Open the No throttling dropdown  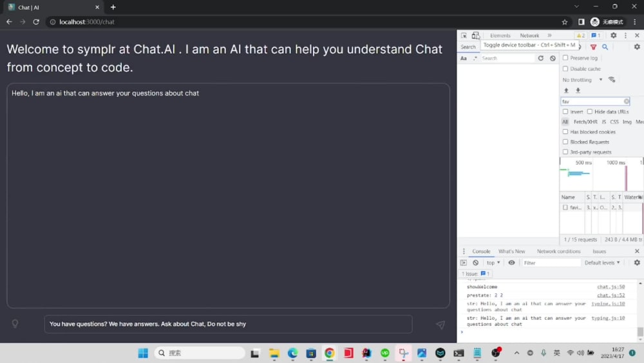[582, 80]
